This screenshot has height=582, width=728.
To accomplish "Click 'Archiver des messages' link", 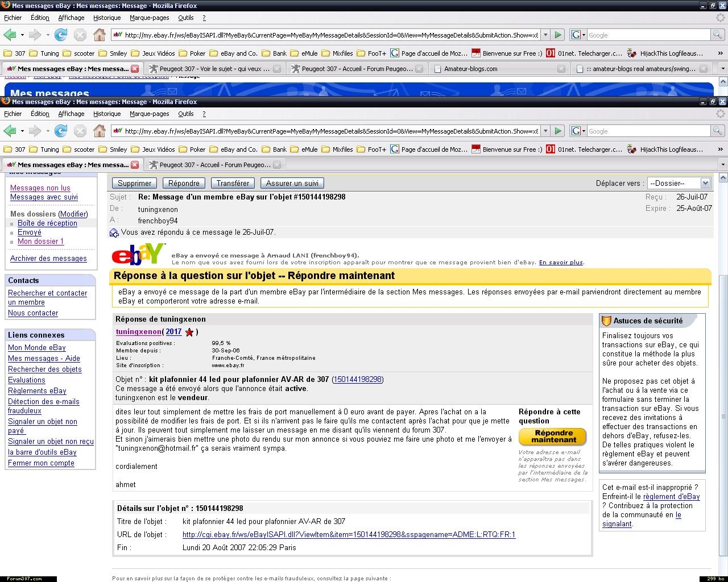I will (x=48, y=258).
